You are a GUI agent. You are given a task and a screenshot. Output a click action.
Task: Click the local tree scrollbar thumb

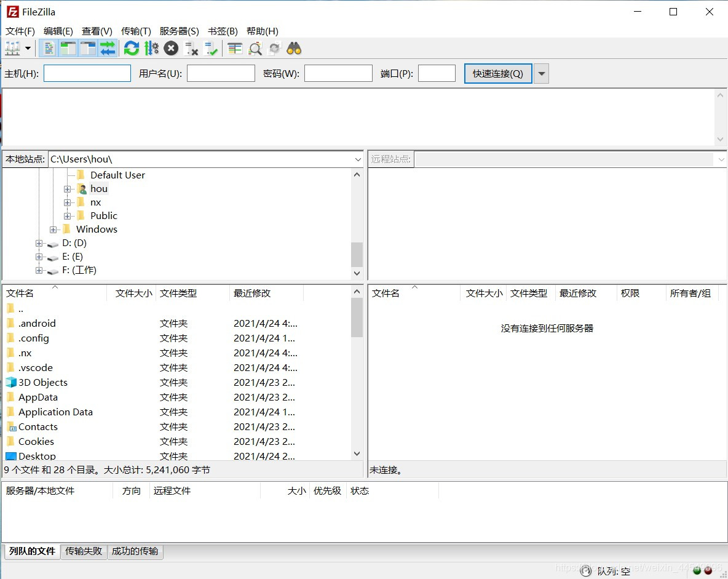(x=357, y=255)
